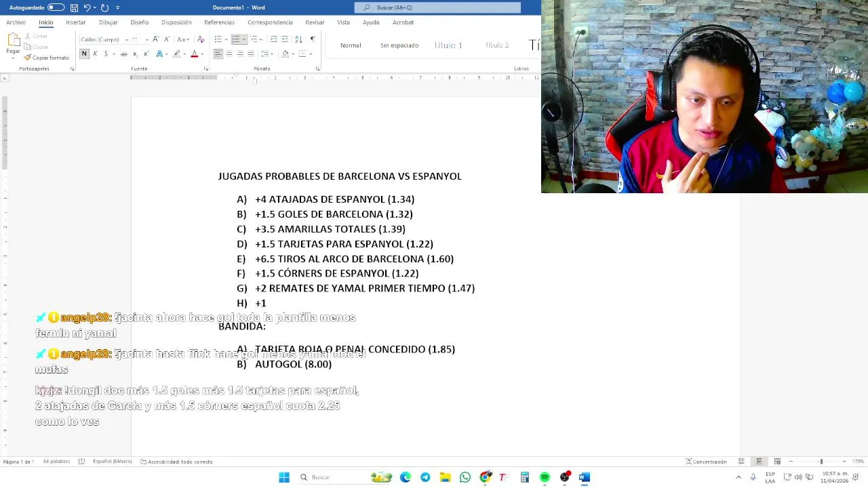The height and width of the screenshot is (488, 868).
Task: Center align the paragraph
Action: click(x=229, y=54)
